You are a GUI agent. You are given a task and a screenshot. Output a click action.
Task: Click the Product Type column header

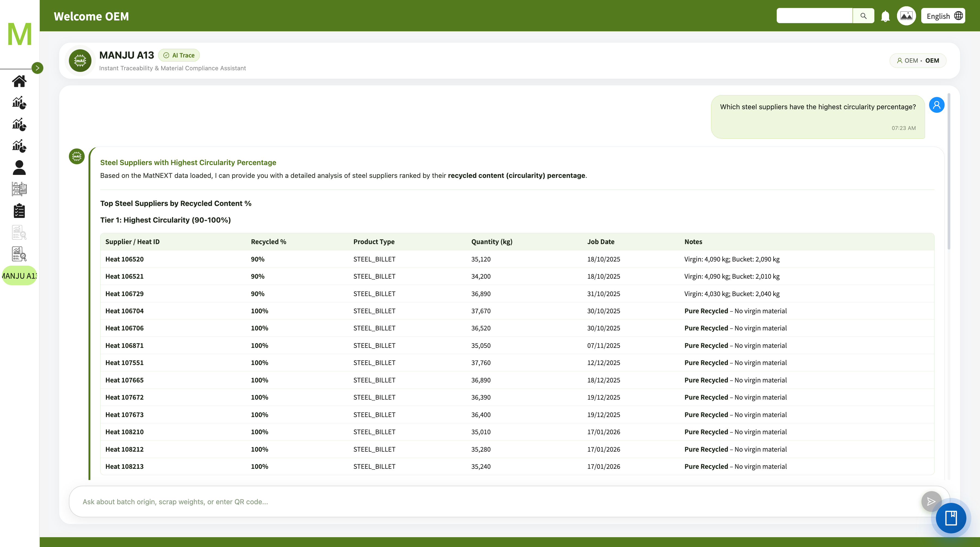pos(374,242)
